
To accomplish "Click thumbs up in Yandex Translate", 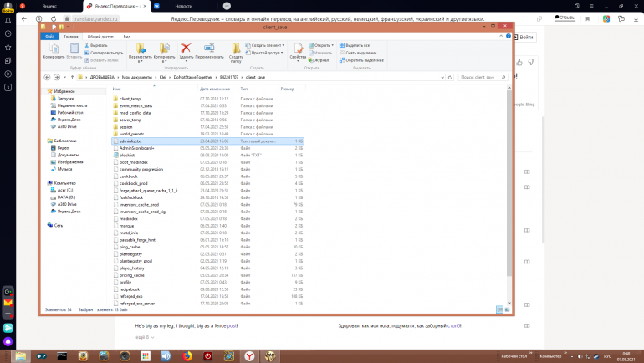I will pos(519,63).
